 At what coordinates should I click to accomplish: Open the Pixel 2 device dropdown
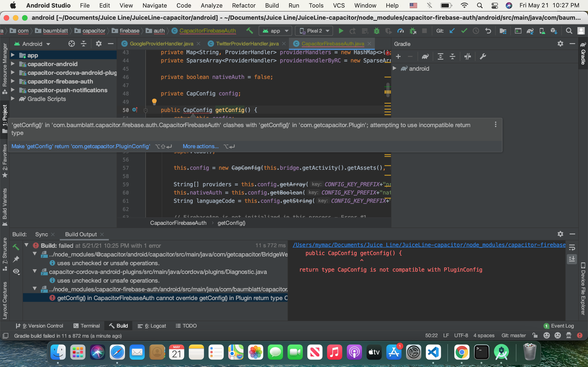(x=314, y=31)
